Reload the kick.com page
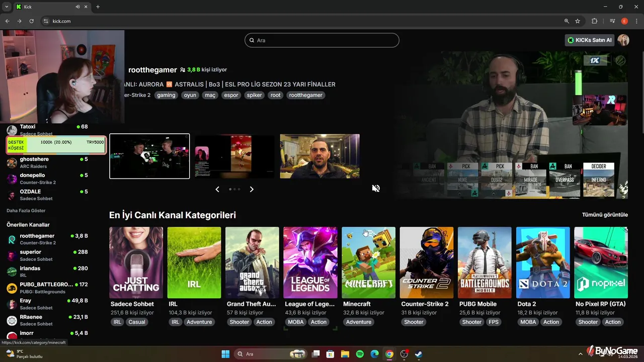 pyautogui.click(x=32, y=21)
